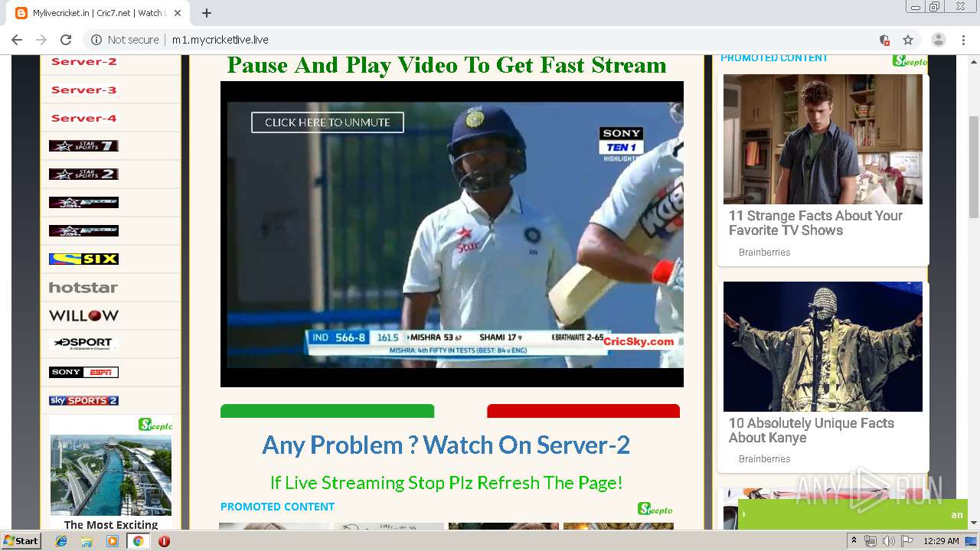The image size is (980, 551).
Task: Click the browser back arrow
Action: click(x=17, y=40)
